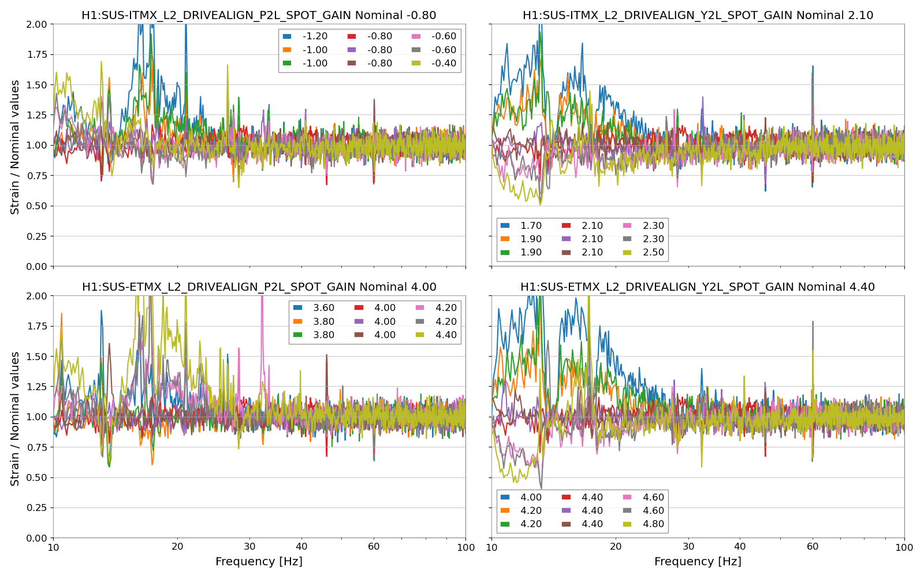
Task: Click Strain / Nominal values label on ETMX P2L plot
Action: click(15, 418)
